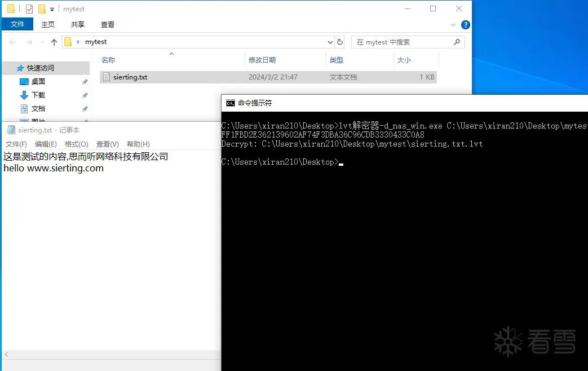The height and width of the screenshot is (371, 588).
Task: Go up one folder level arrow
Action: (x=54, y=42)
